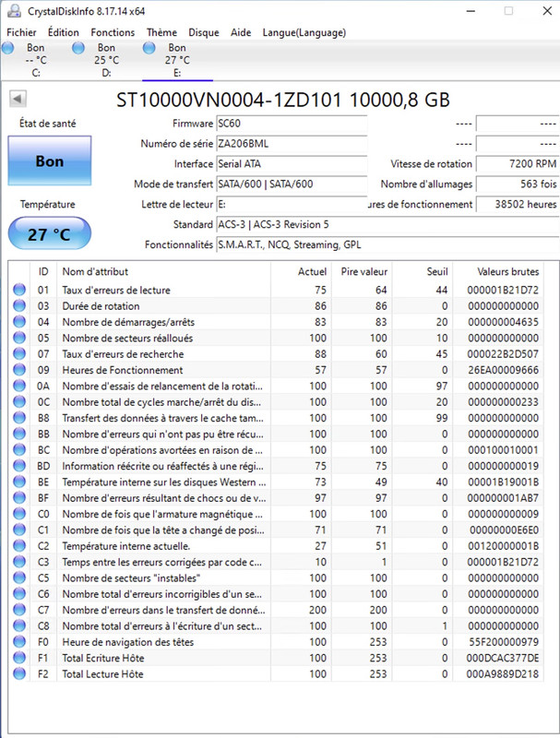Select the row 'Nombre de secteurs réalloués'
560x738 pixels.
pyautogui.click(x=277, y=338)
